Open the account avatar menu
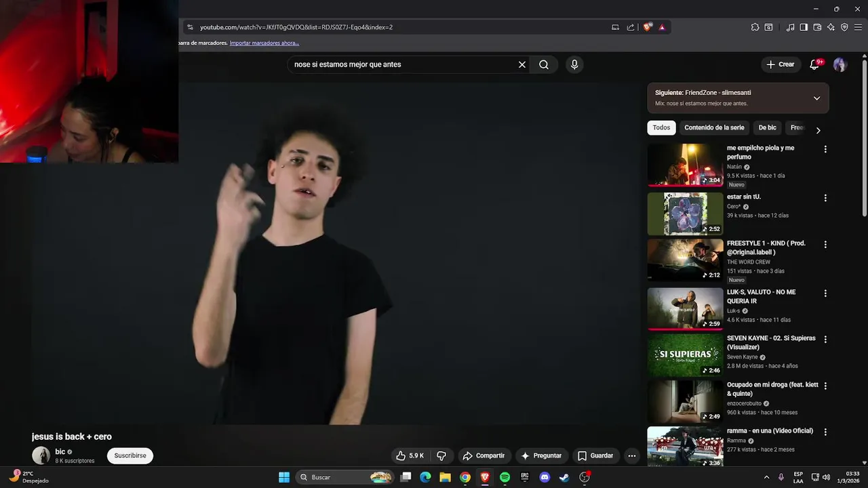This screenshot has height=488, width=868. click(x=840, y=64)
